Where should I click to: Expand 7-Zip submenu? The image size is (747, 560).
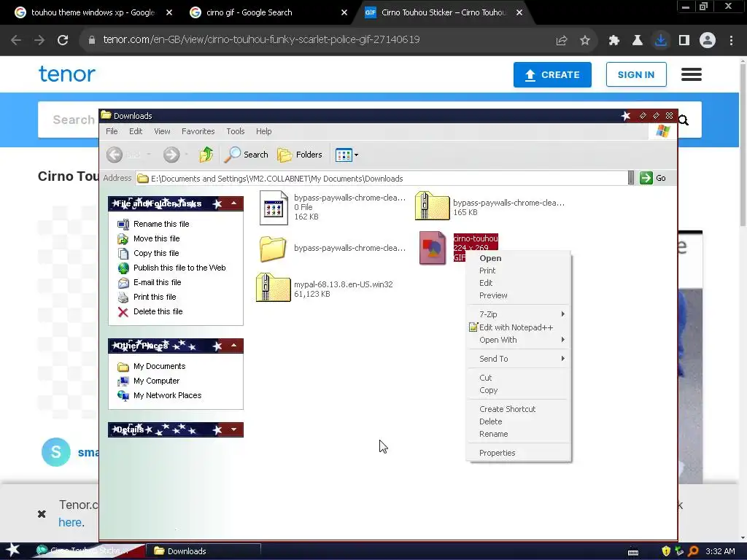point(519,314)
